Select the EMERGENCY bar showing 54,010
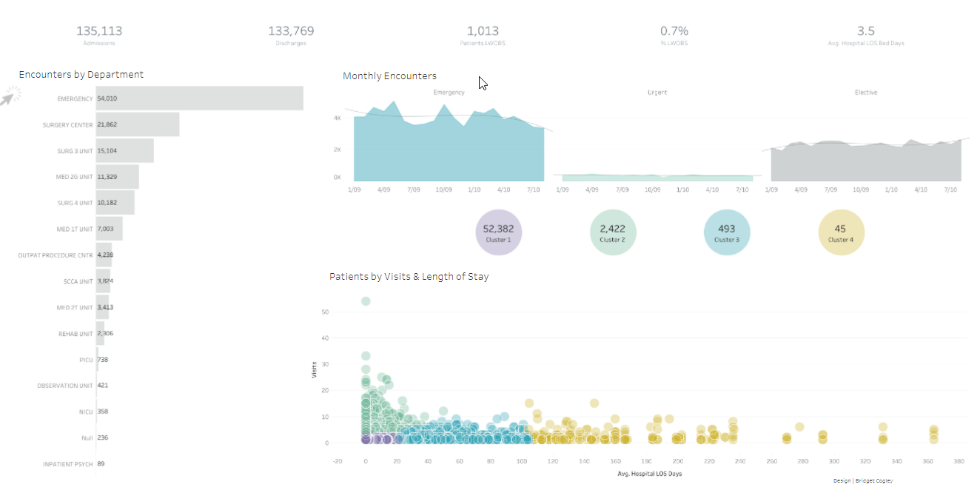 (x=199, y=98)
